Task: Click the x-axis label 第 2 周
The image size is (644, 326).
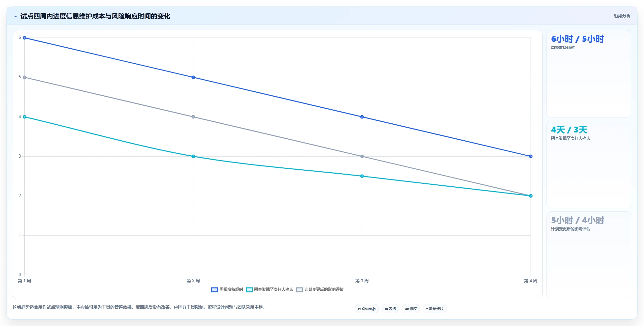Action: [193, 281]
